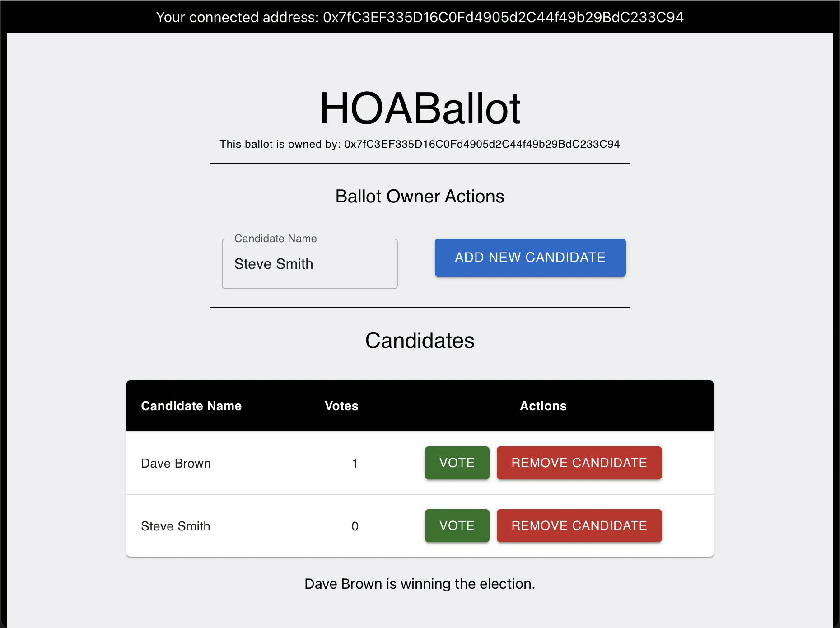Screen dimensions: 840x628
Task: Vote for Dave Brown
Action: pos(457,463)
